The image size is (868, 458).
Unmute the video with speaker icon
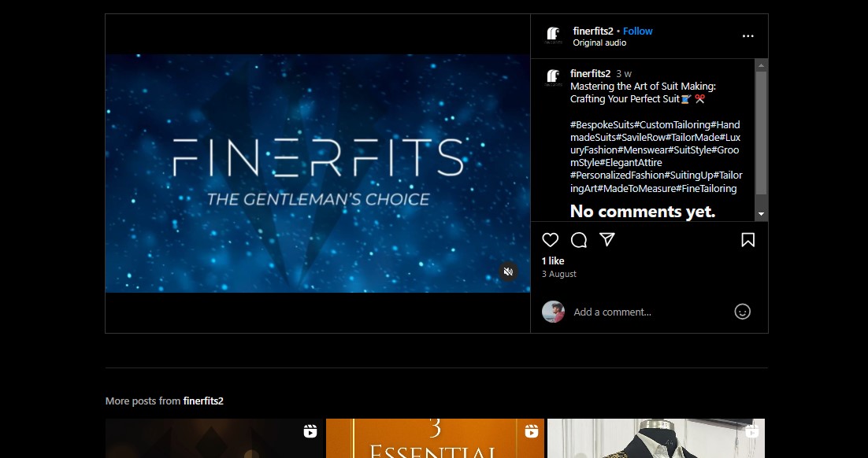(x=508, y=271)
